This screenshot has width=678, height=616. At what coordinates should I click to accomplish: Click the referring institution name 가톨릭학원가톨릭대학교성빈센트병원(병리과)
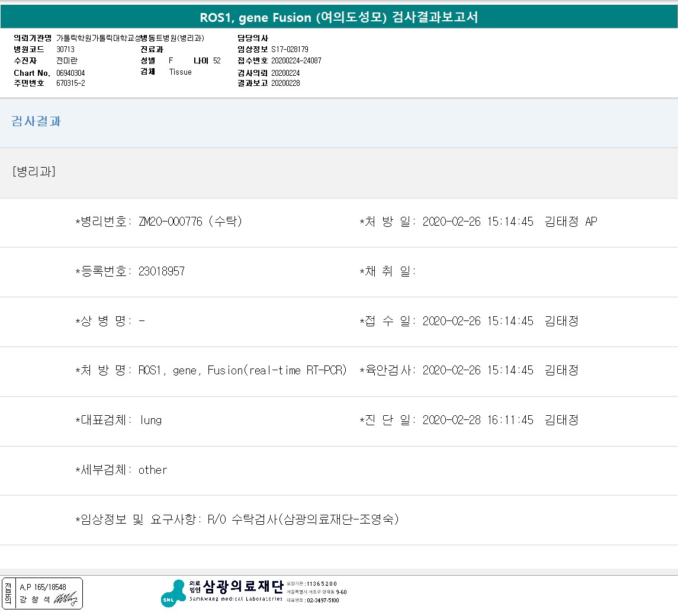coord(130,38)
